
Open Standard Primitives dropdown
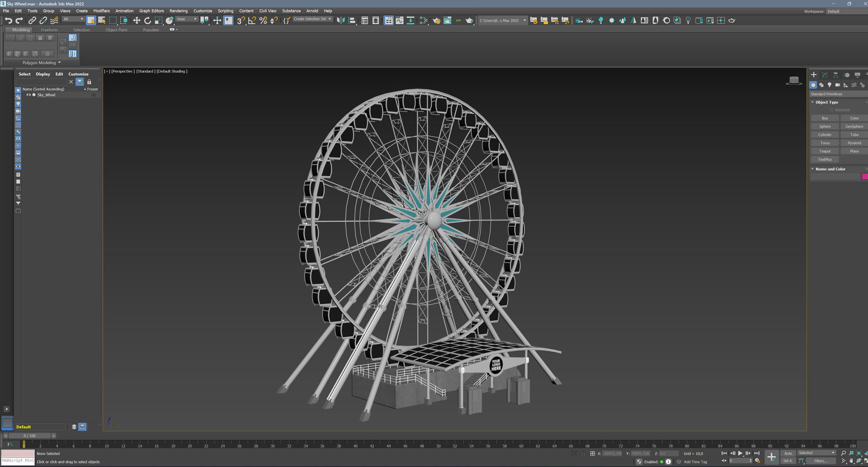tap(838, 94)
